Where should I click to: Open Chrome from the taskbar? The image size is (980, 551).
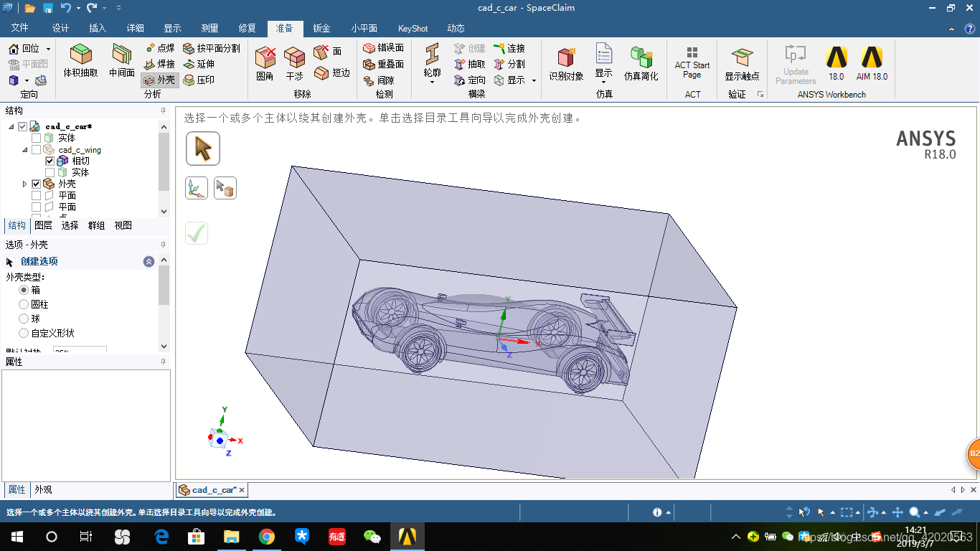tap(266, 537)
